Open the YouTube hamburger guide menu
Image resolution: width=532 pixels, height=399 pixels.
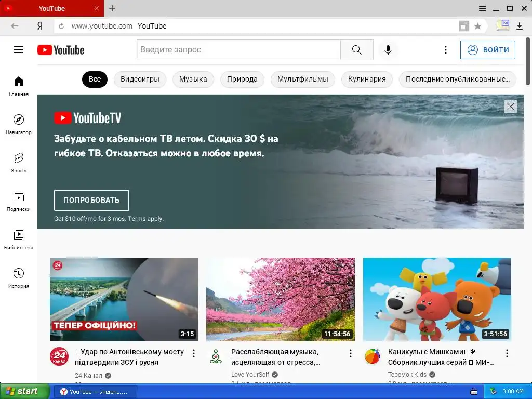click(x=19, y=50)
